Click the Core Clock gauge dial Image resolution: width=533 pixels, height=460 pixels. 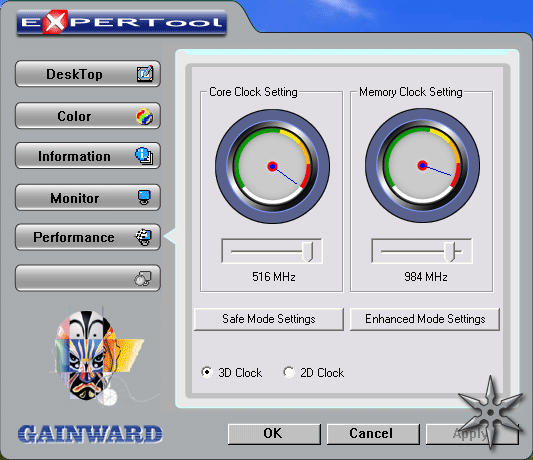point(272,166)
